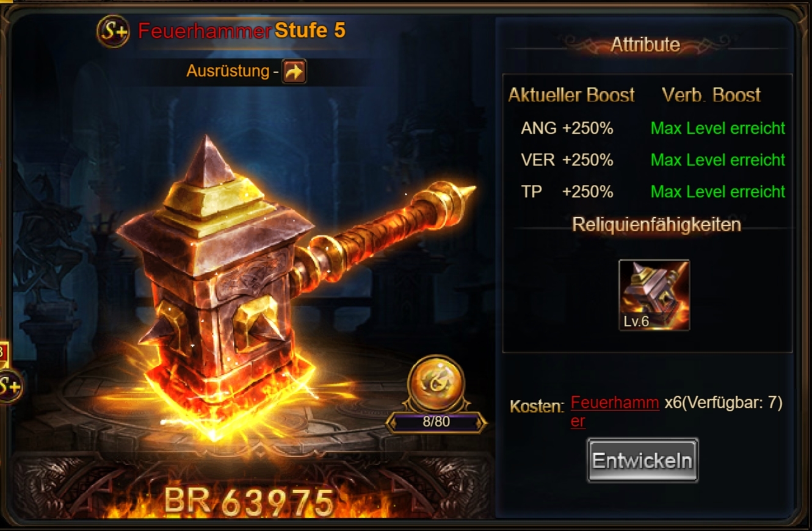Click the Aktueller Boost column header
Screen dimensions: 812x531
pos(571,95)
